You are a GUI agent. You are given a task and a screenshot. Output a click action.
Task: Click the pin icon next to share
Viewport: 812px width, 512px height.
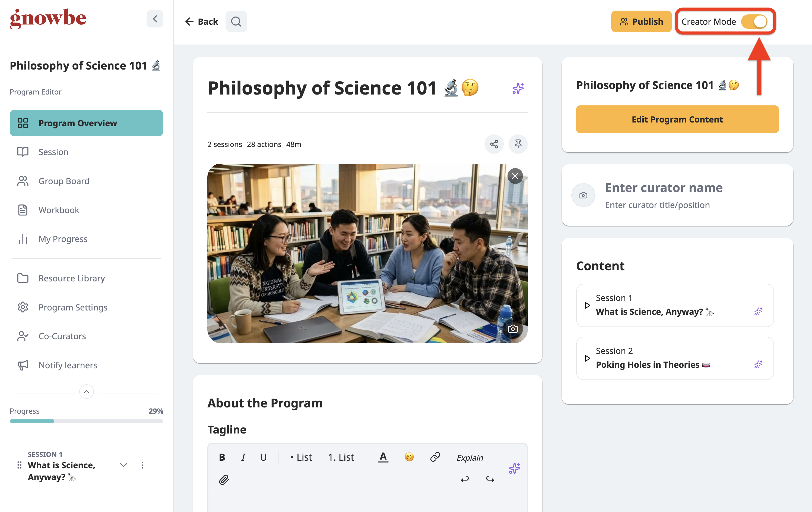518,144
